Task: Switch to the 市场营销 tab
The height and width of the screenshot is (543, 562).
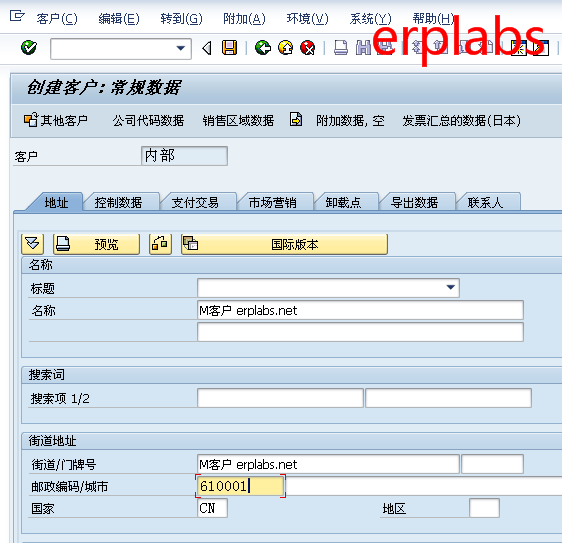Action: click(273, 203)
